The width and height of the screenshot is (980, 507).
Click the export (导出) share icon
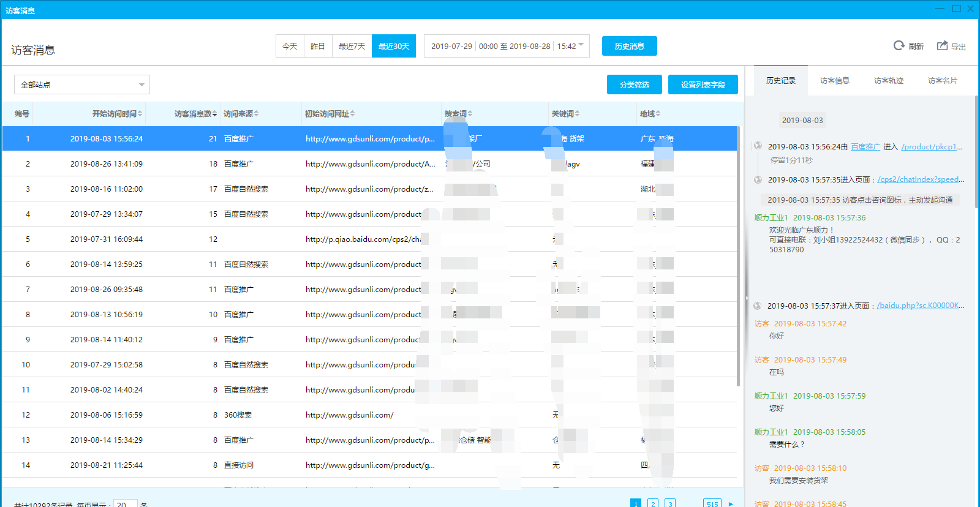[x=942, y=45]
